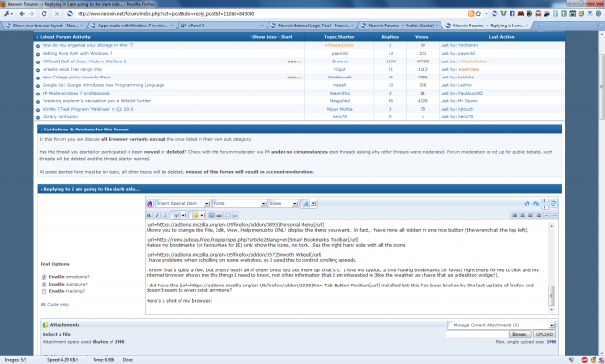Open 'Call of Duty: Modern Warfare 2' thread
The width and height of the screenshot is (605, 364).
[x=84, y=61]
